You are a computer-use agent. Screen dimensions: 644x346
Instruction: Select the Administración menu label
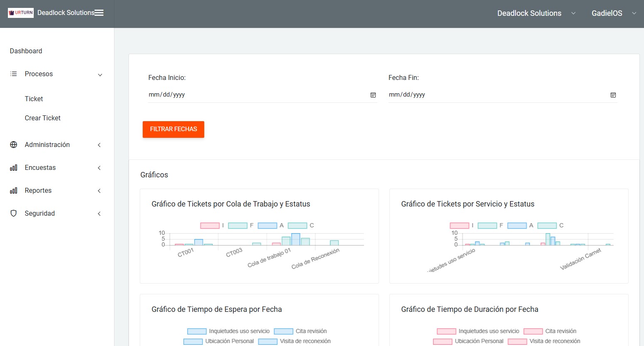point(47,144)
